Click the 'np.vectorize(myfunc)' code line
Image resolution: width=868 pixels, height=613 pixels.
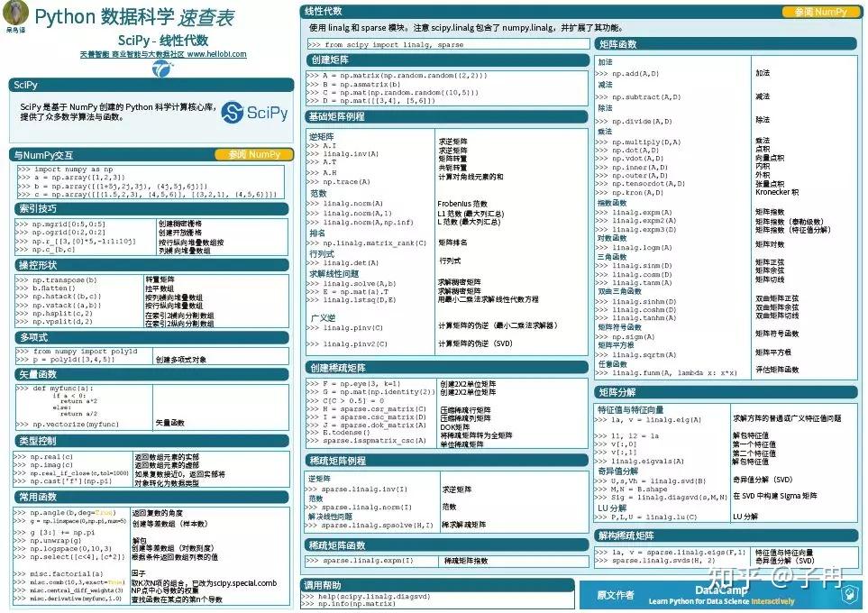pyautogui.click(x=68, y=425)
